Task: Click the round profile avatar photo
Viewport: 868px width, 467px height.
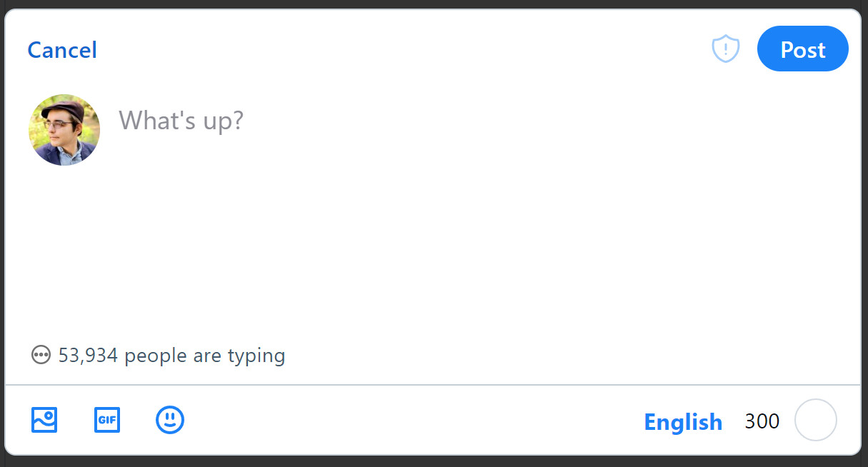Action: click(x=64, y=130)
